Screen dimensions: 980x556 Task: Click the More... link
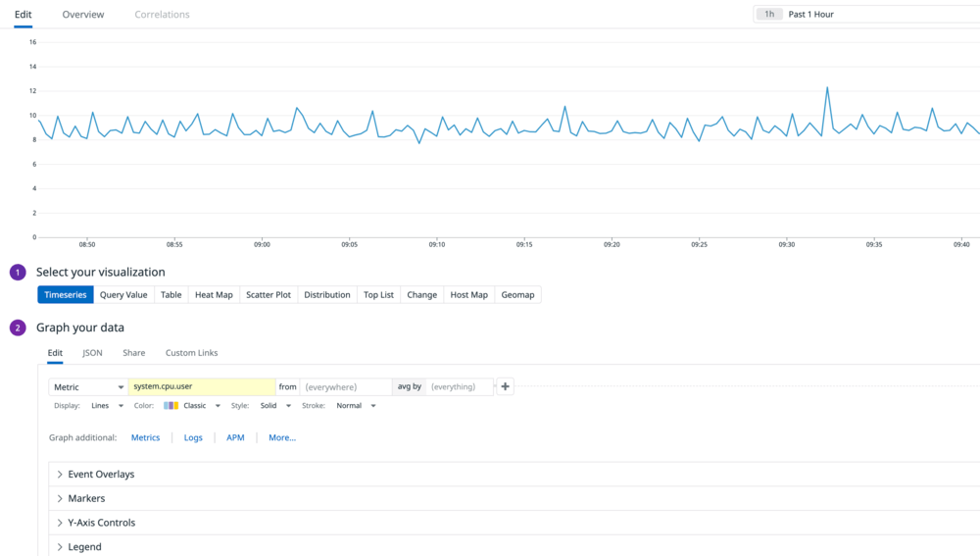(x=282, y=437)
